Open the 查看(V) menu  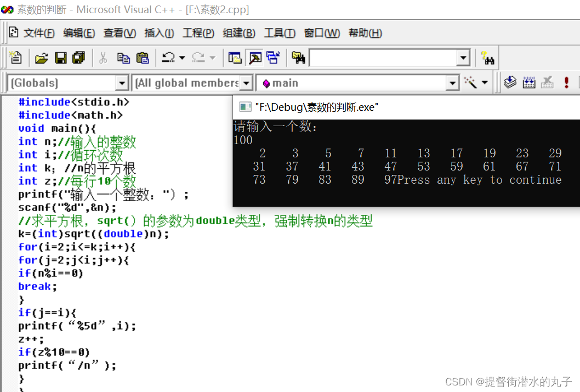[120, 33]
